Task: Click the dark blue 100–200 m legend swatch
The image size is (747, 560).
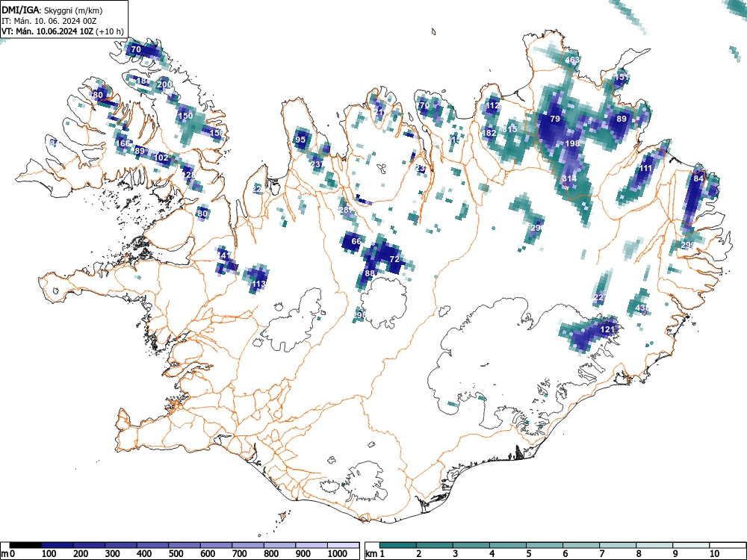Action: click(58, 545)
